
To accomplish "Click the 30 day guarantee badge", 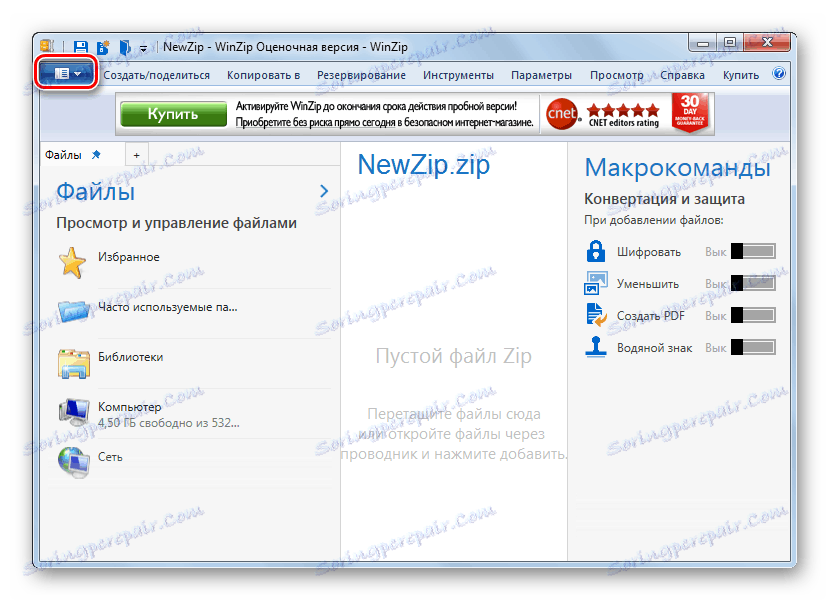I will point(690,112).
